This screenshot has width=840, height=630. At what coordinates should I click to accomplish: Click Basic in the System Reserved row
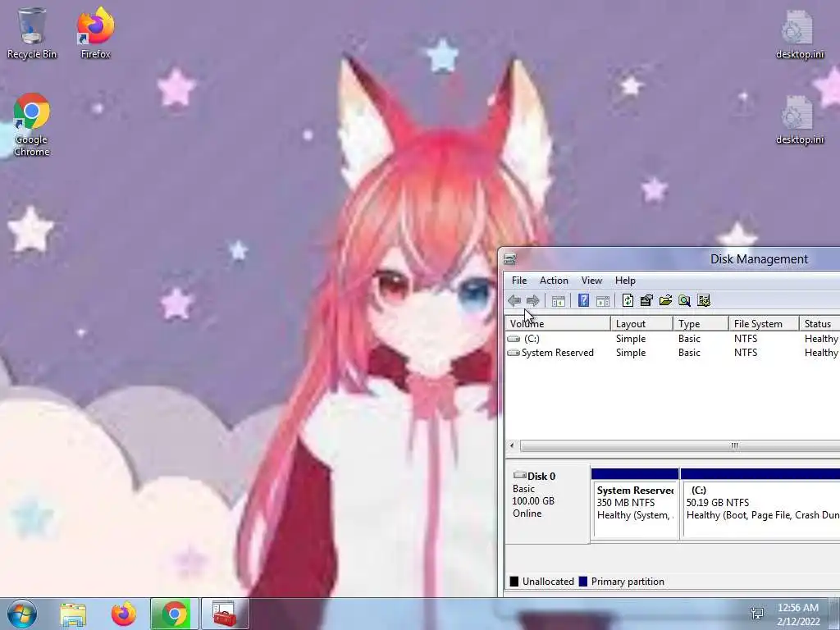tap(689, 353)
